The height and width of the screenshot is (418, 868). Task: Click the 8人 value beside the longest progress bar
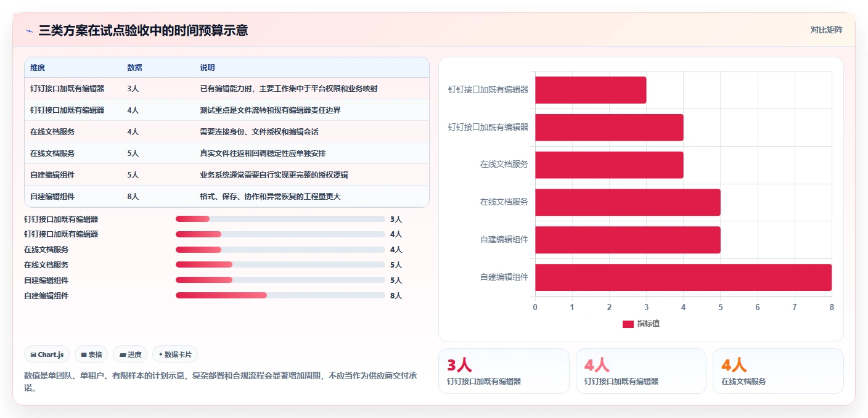pyautogui.click(x=396, y=295)
